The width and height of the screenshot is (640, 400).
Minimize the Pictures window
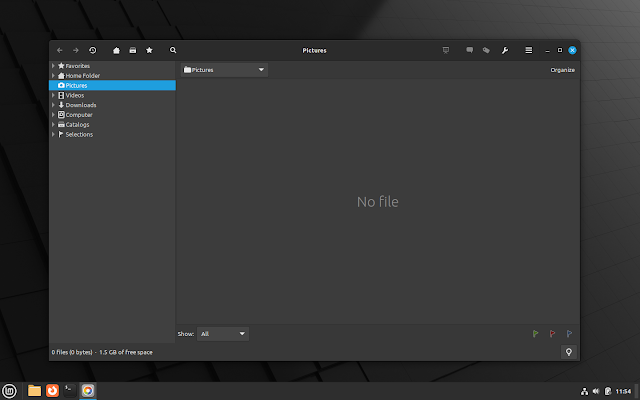click(547, 51)
